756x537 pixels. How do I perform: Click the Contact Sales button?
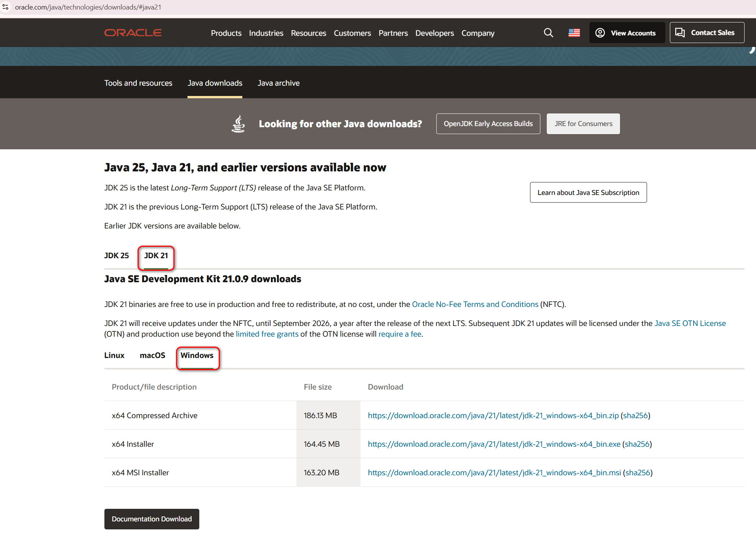tap(706, 33)
